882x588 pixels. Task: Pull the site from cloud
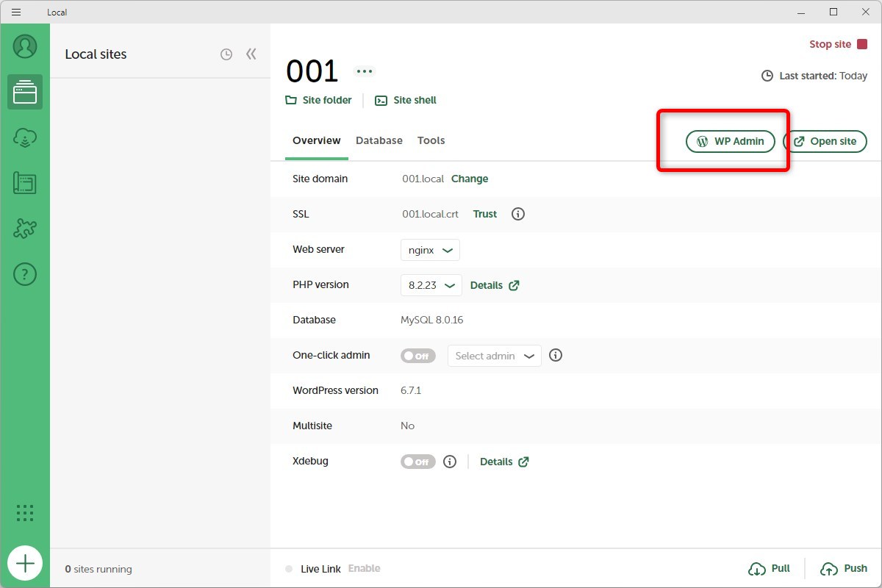770,568
